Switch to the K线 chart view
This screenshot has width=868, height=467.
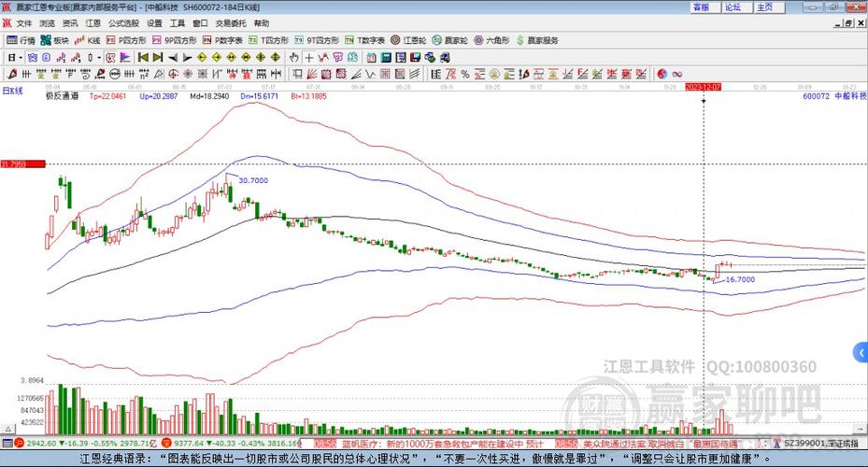tap(88, 40)
